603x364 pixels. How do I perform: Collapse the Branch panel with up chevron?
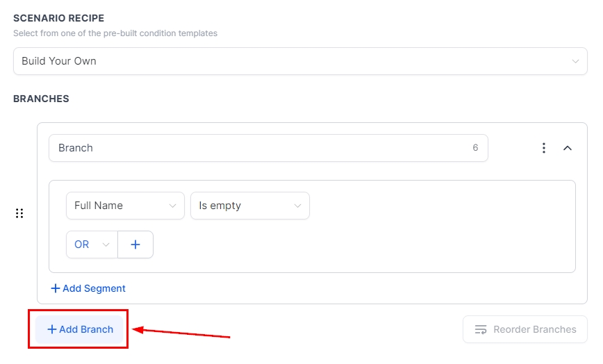click(568, 148)
